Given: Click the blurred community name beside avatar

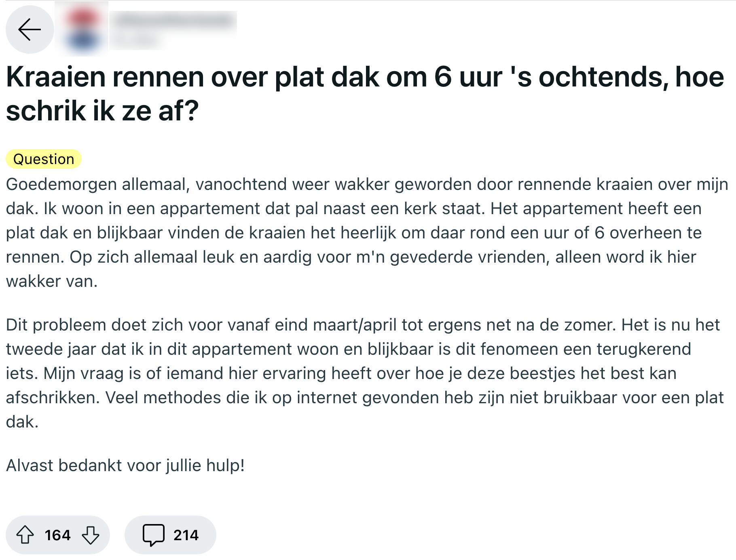Looking at the screenshot, I should [x=174, y=20].
